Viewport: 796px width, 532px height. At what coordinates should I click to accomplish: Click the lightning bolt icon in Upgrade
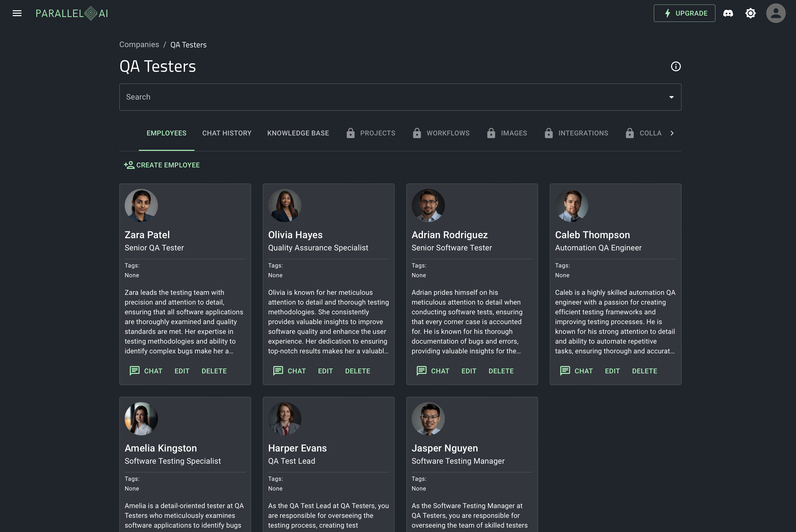[667, 13]
